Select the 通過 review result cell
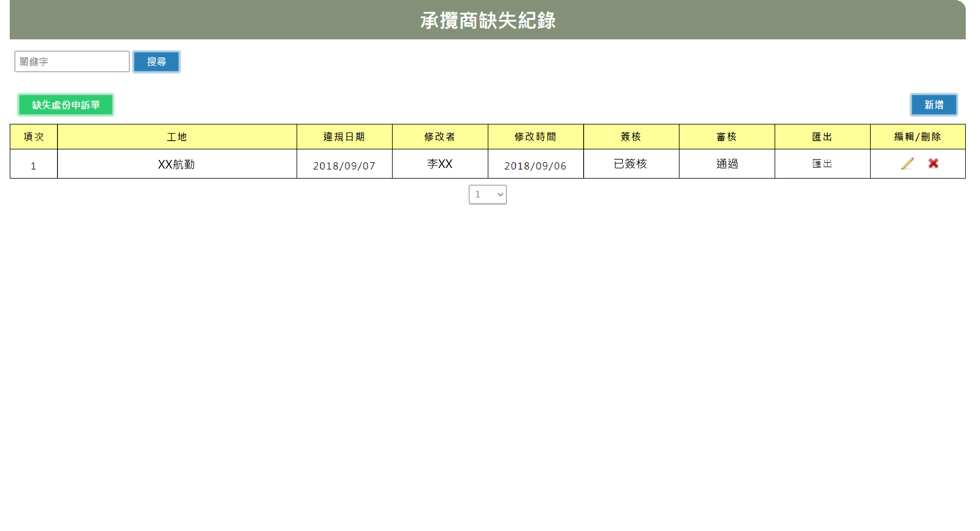This screenshot has height=531, width=980. (x=727, y=164)
